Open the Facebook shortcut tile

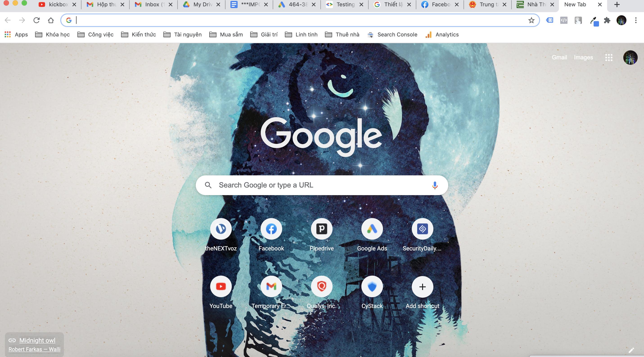(x=271, y=235)
